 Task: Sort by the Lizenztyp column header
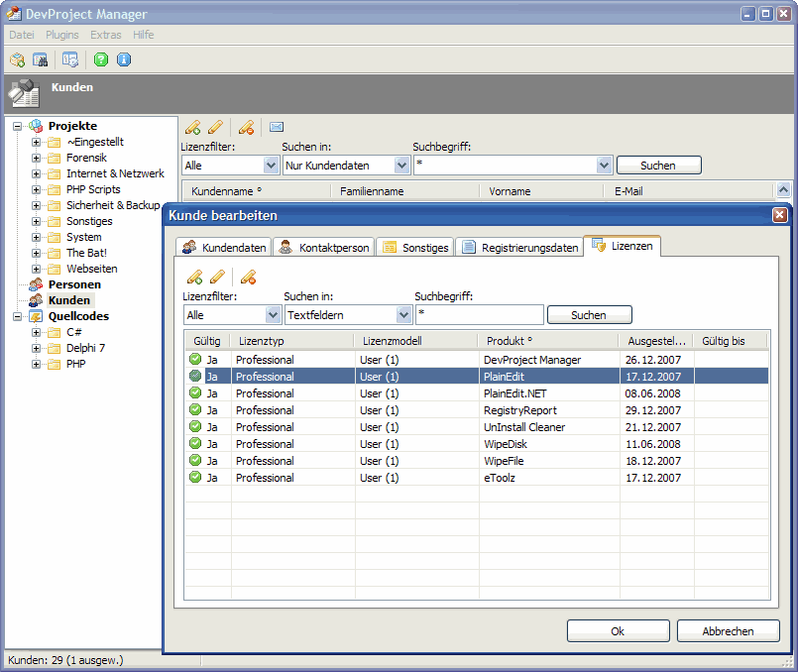292,341
